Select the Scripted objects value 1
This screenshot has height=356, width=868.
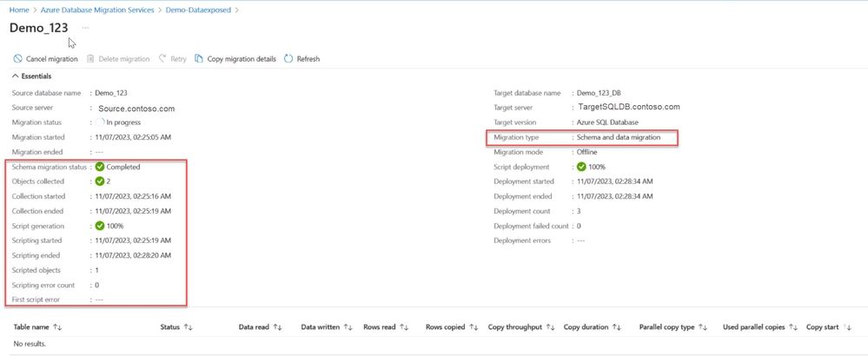point(97,270)
